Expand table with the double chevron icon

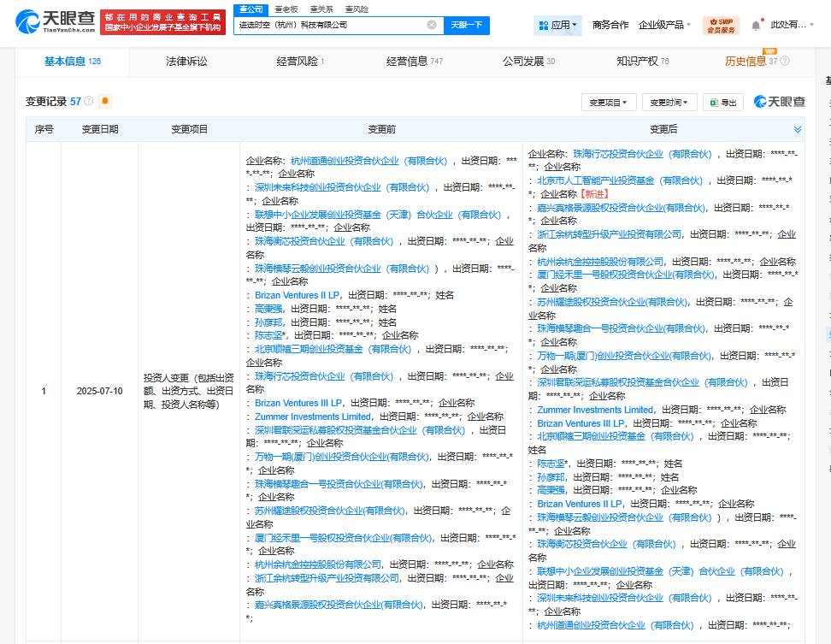pos(798,129)
